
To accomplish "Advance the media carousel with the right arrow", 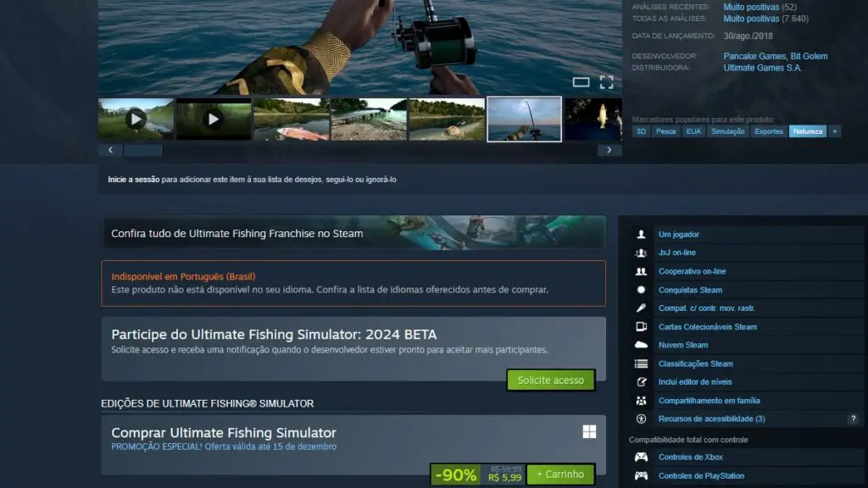I will [x=609, y=149].
